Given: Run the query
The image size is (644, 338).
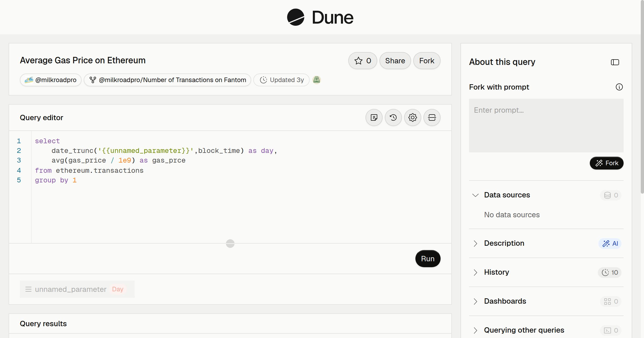Looking at the screenshot, I should tap(428, 259).
